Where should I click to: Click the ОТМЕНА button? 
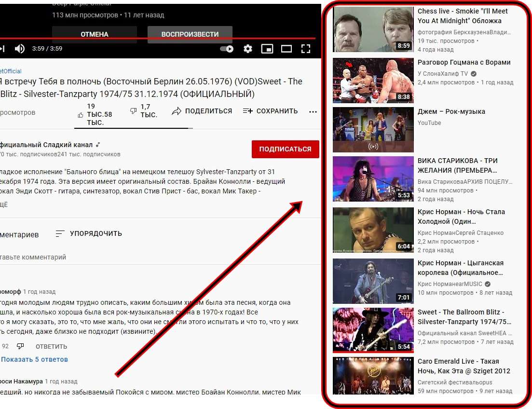(x=95, y=34)
